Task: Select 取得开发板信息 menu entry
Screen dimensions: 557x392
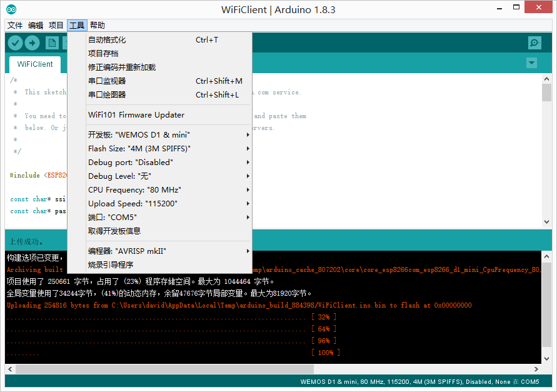Action: (x=169, y=231)
